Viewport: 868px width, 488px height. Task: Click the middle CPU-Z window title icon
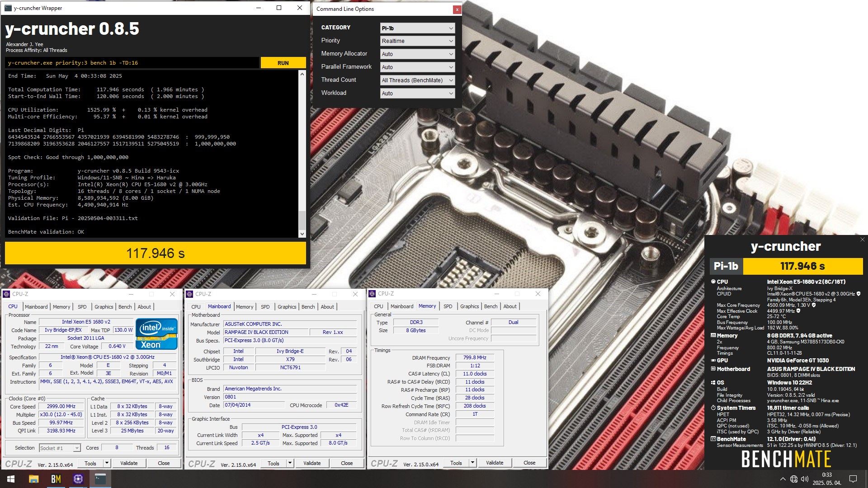(190, 294)
